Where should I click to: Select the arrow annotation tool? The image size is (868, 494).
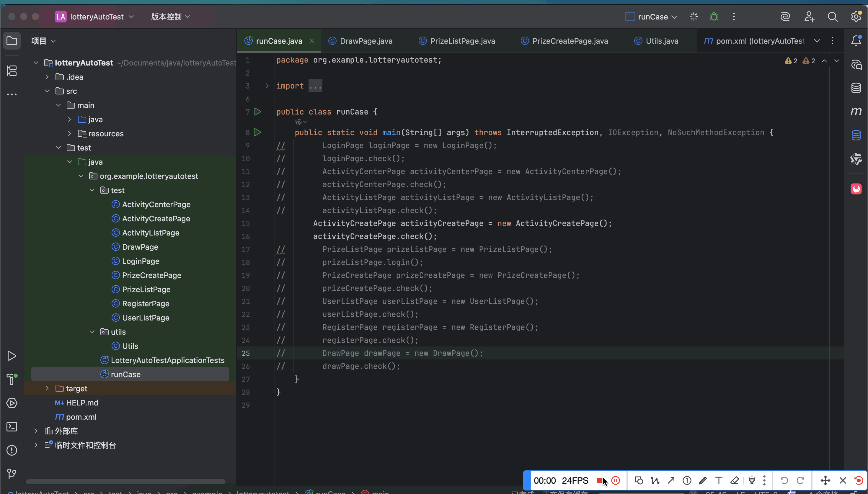click(671, 480)
